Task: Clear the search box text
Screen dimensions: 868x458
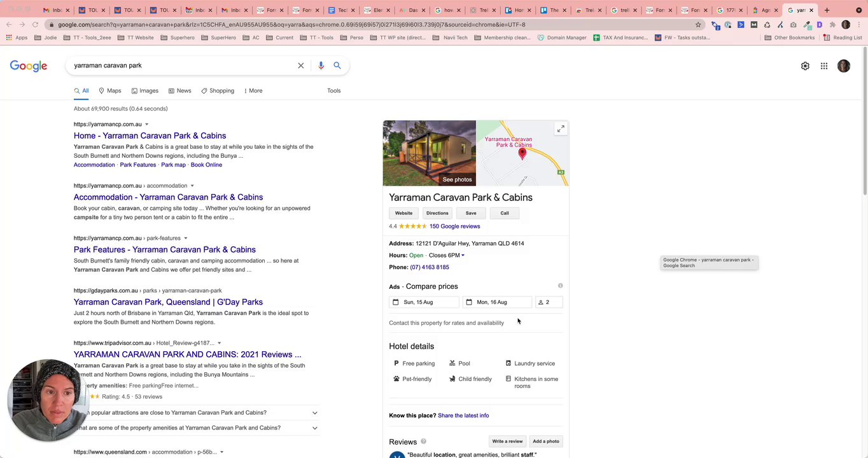Action: click(x=301, y=66)
